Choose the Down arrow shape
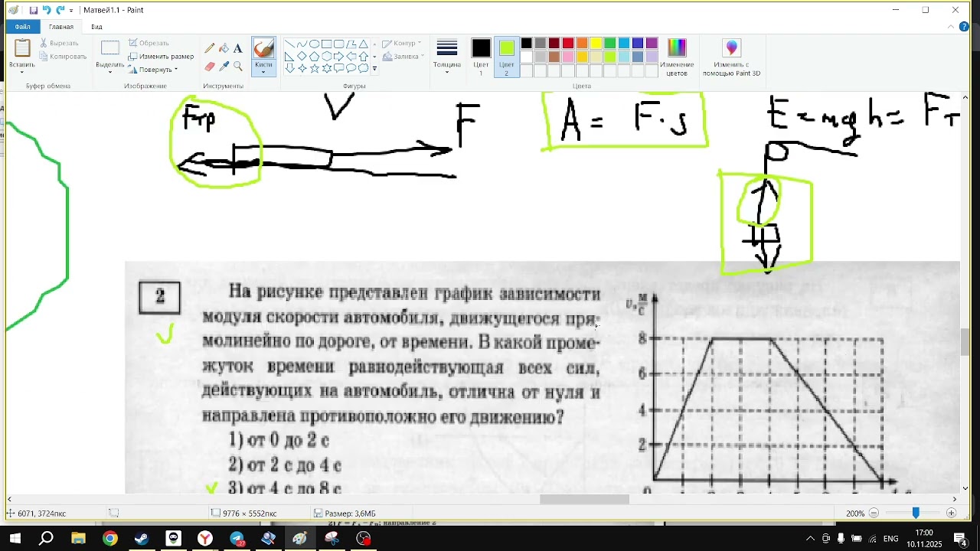Screen dimensions: 980x551 click(x=289, y=69)
